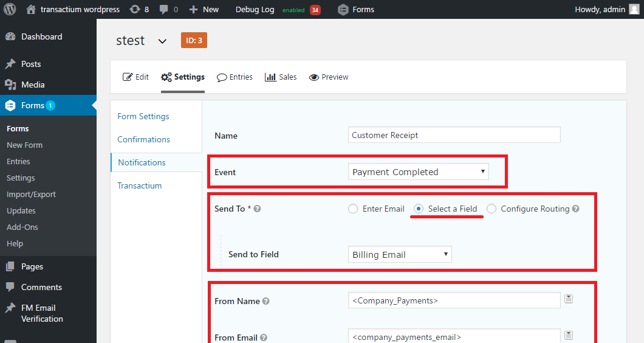Image resolution: width=644 pixels, height=343 pixels.
Task: Select the Select a Field radio option
Action: (x=418, y=209)
